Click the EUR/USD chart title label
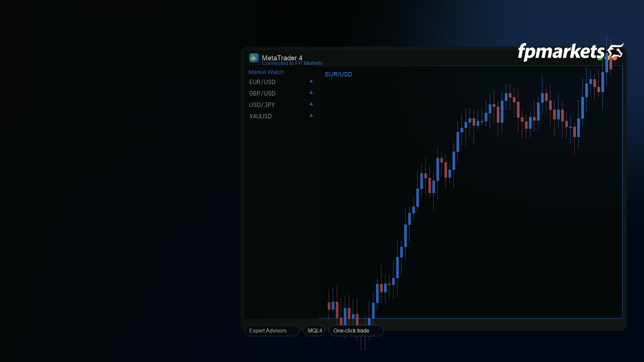644x362 pixels. [x=338, y=74]
